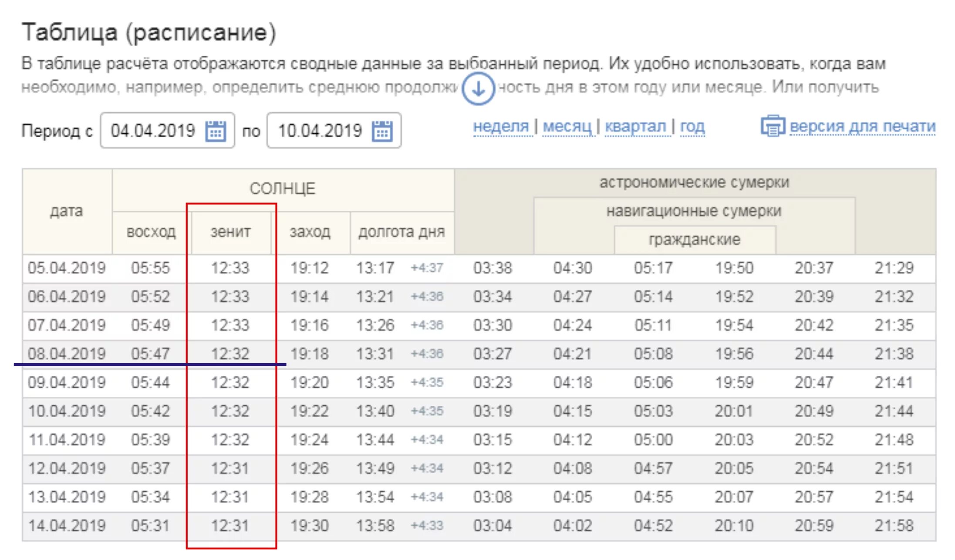Select date cell 11.04.2019

coord(67,440)
